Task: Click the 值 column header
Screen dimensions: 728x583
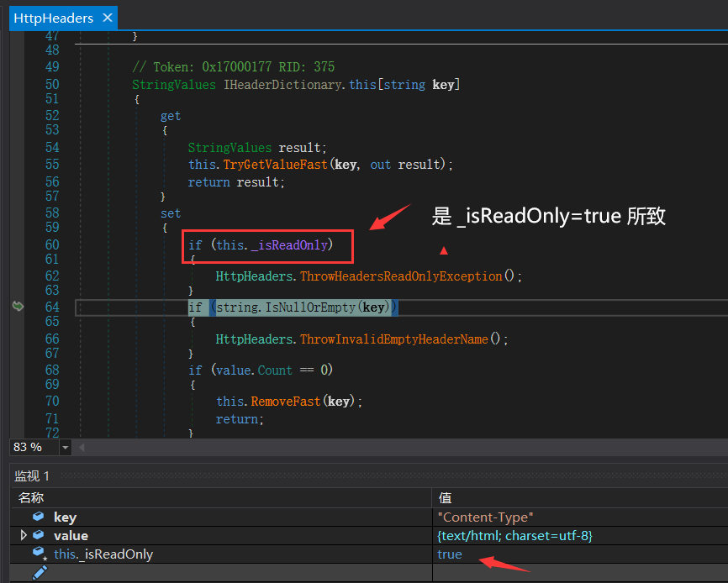Action: 445,498
